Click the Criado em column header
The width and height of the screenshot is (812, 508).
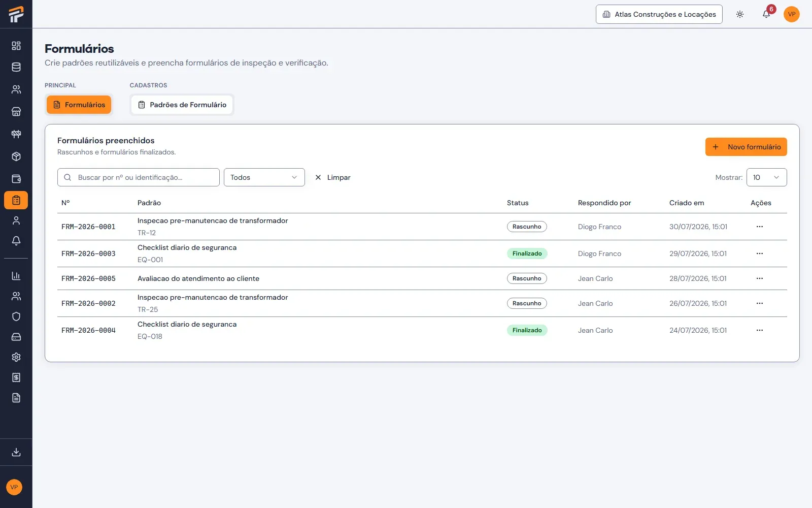[x=687, y=203]
